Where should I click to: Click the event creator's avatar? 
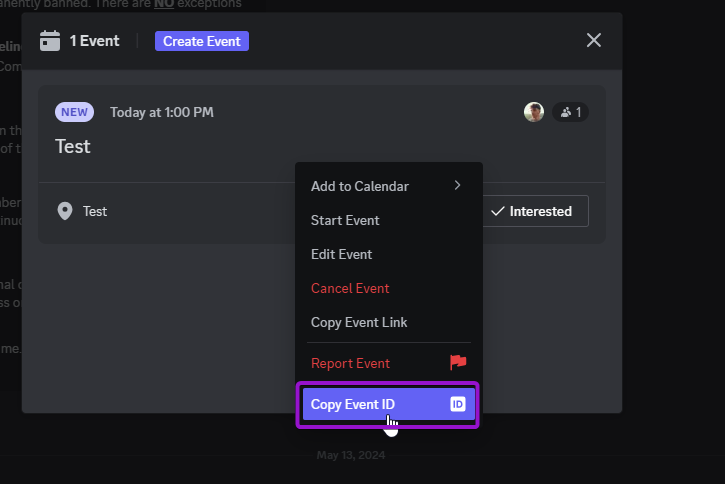pyautogui.click(x=534, y=112)
